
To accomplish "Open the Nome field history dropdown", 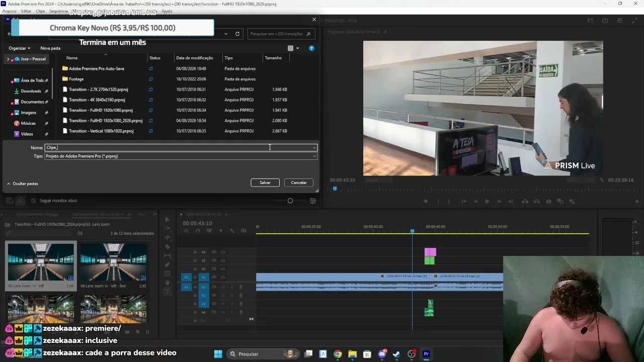I will pyautogui.click(x=314, y=147).
